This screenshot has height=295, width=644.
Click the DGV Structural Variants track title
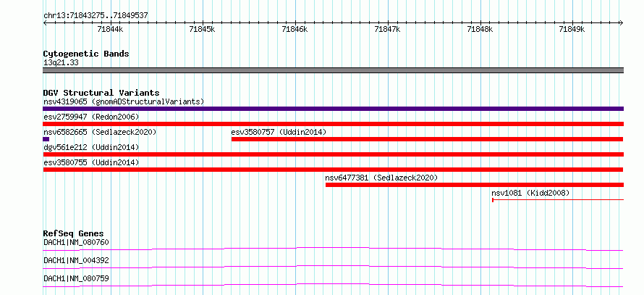click(101, 93)
